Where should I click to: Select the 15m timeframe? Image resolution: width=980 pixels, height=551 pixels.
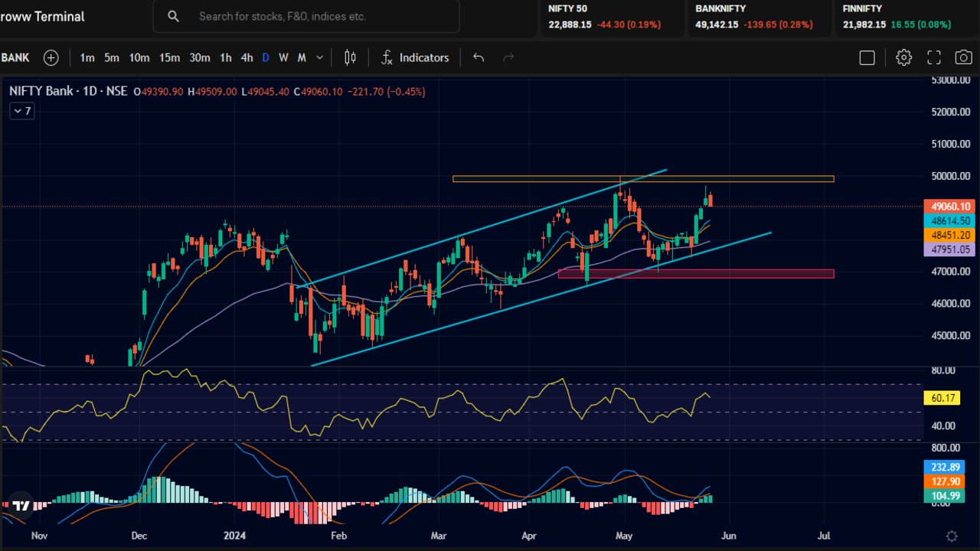(x=169, y=57)
